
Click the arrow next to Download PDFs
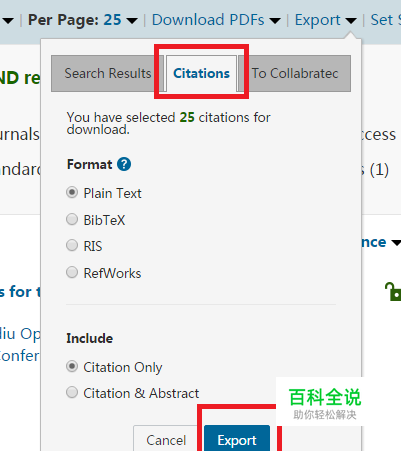[275, 21]
